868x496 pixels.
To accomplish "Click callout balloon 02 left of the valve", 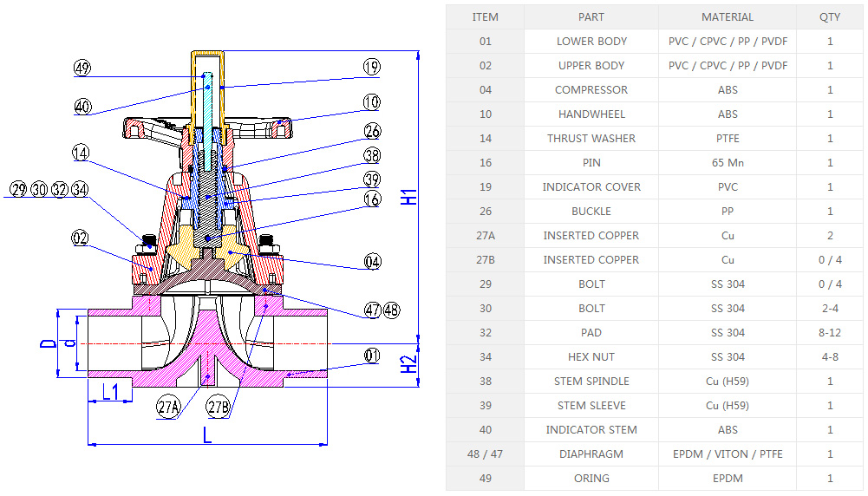I will pyautogui.click(x=81, y=238).
